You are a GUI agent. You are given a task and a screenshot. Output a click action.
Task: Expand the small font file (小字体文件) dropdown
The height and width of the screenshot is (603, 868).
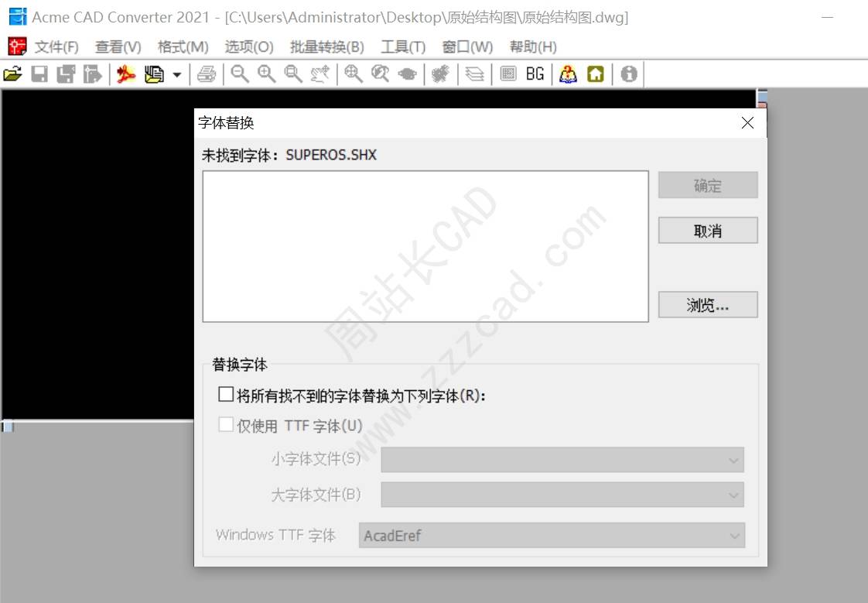coord(562,460)
